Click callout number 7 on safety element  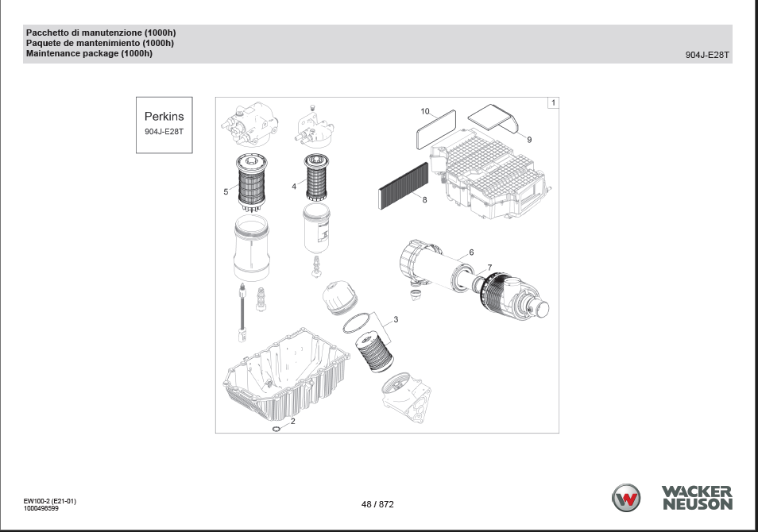coord(489,268)
